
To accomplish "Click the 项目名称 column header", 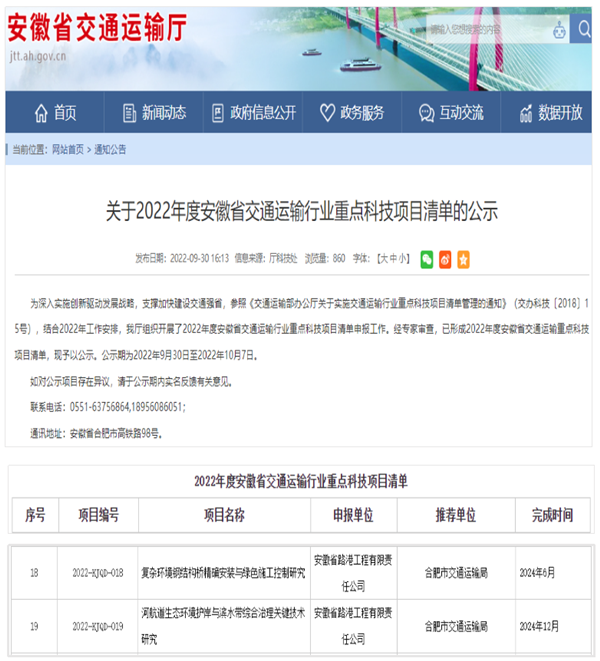I will point(224,515).
